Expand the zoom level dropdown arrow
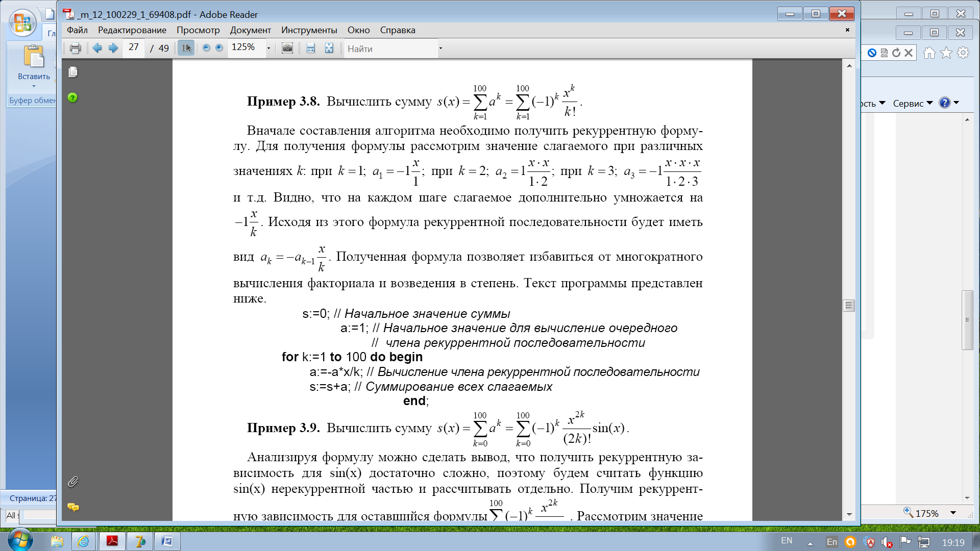This screenshot has height=551, width=980. click(x=268, y=48)
